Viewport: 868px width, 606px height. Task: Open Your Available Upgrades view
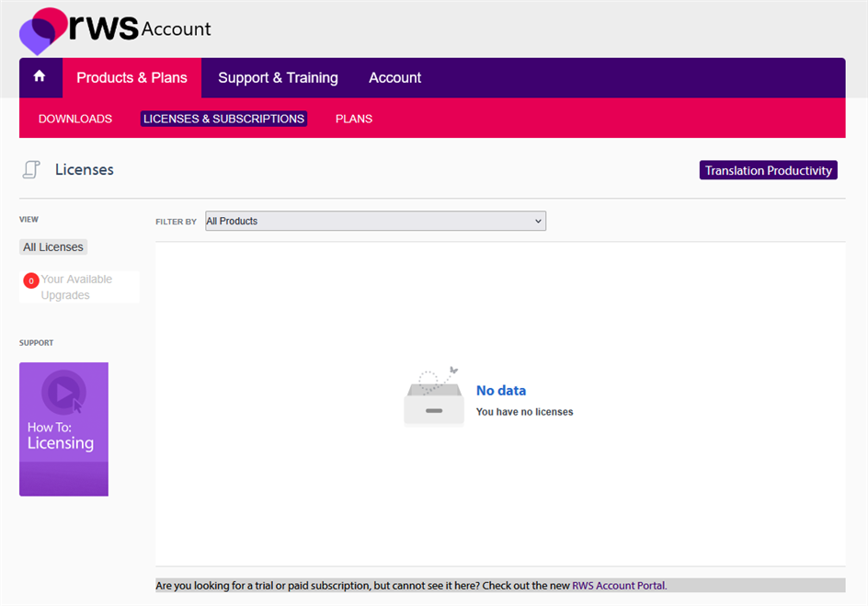click(79, 287)
